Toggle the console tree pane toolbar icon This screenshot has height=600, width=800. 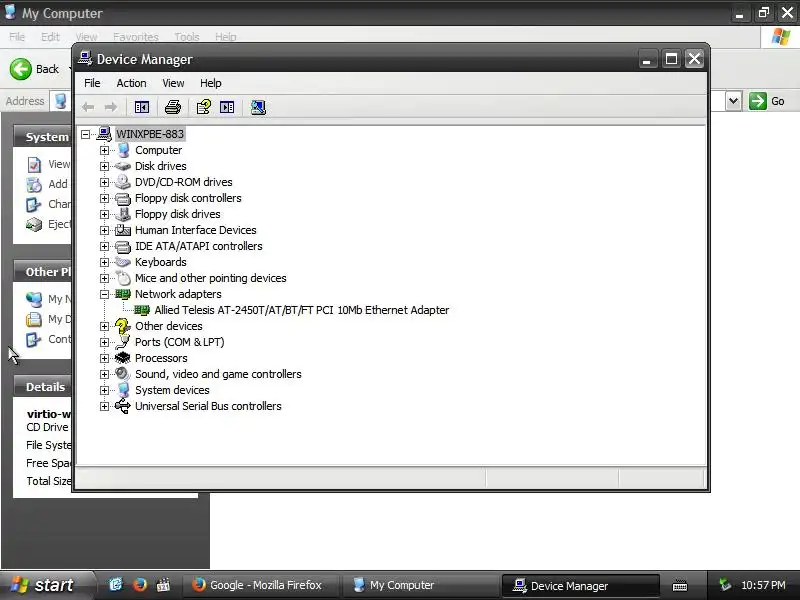[142, 107]
